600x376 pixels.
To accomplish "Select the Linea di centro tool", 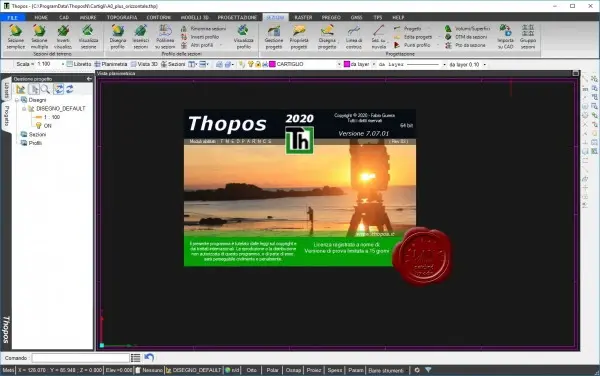I will pyautogui.click(x=354, y=36).
